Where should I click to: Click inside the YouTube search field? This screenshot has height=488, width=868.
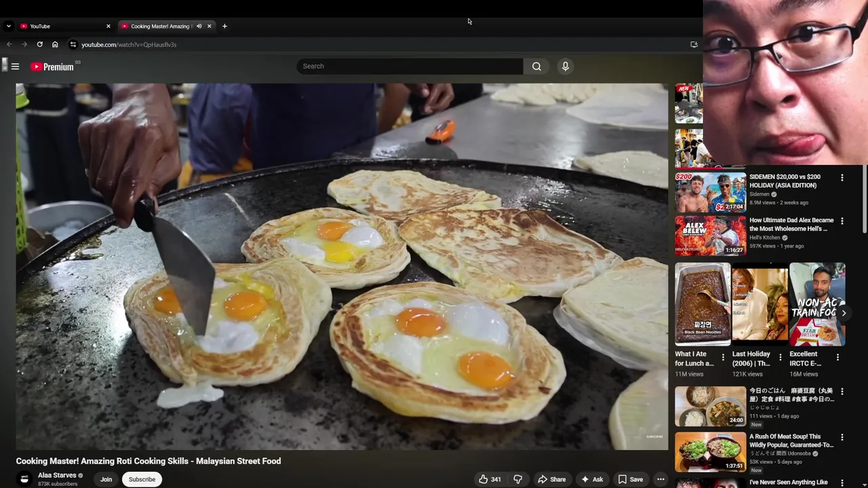410,66
